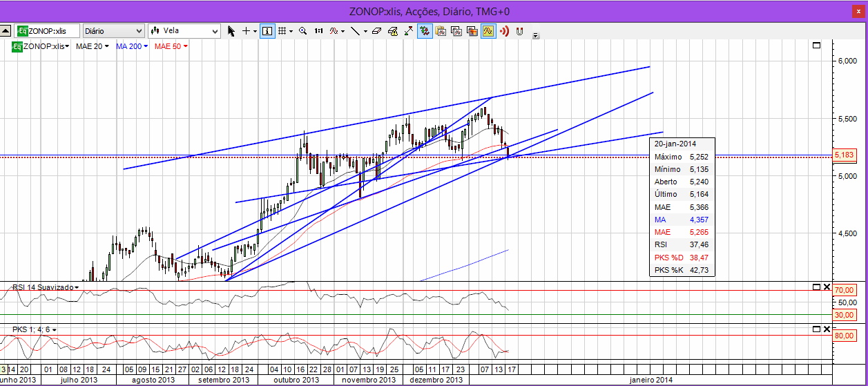Toggle the chart grid icon
Screen dimensions: 868x386
[282, 31]
